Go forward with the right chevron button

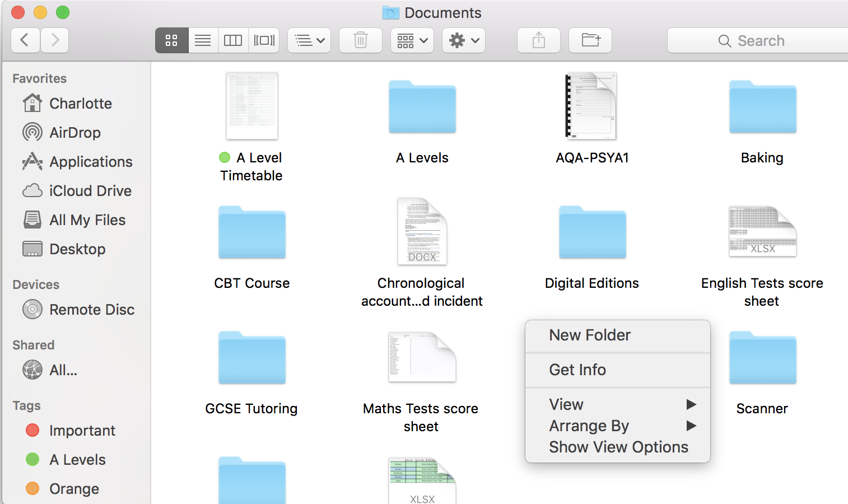click(x=54, y=40)
